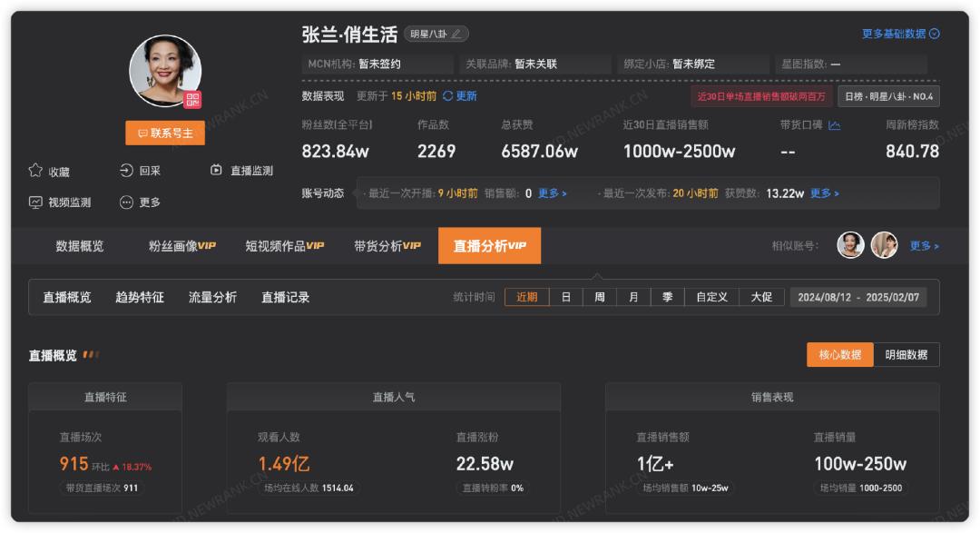Click the 联系号主 button
980x533 pixels.
165,133
